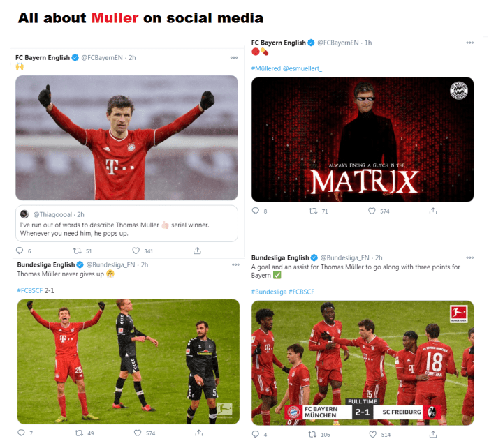Share the Matrix Müller tweet

pyautogui.click(x=433, y=211)
